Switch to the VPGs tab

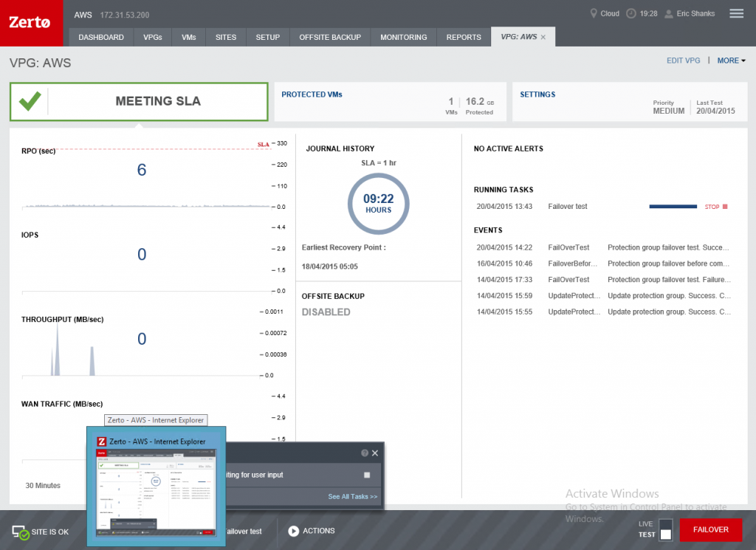[x=152, y=37]
